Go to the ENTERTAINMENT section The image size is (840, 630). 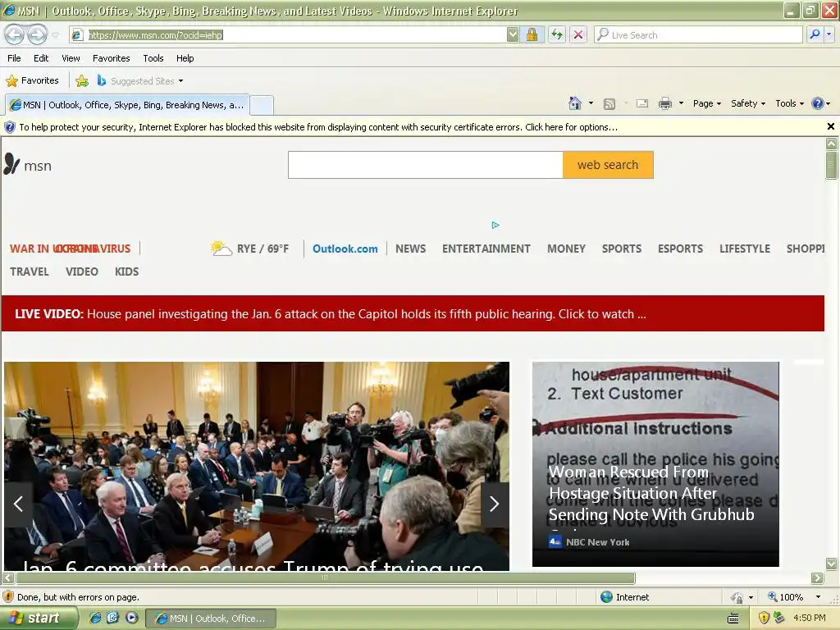(486, 249)
